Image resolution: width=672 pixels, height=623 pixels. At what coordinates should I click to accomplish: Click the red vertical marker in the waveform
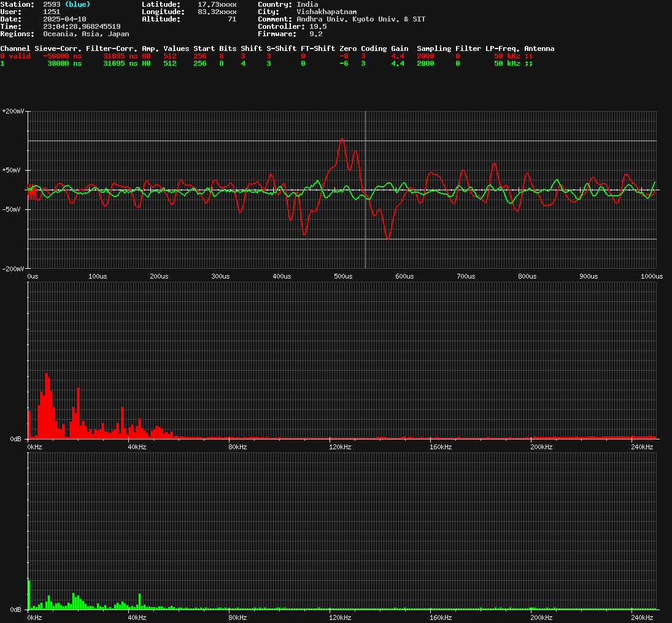tap(307, 190)
